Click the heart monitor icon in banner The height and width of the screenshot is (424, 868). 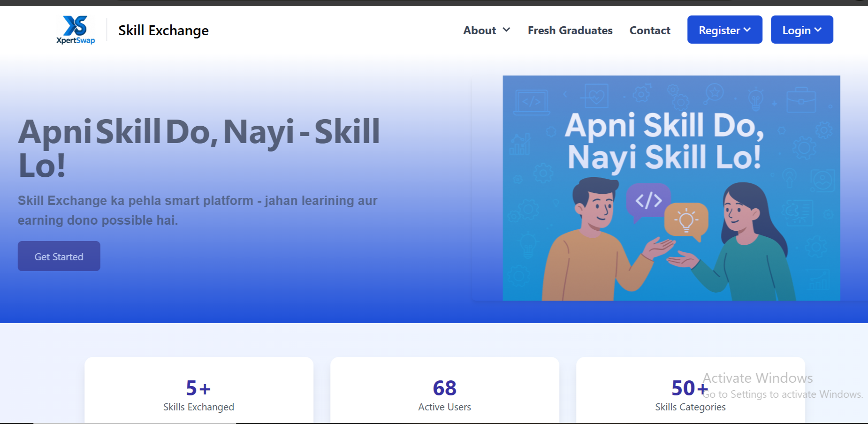click(x=596, y=96)
